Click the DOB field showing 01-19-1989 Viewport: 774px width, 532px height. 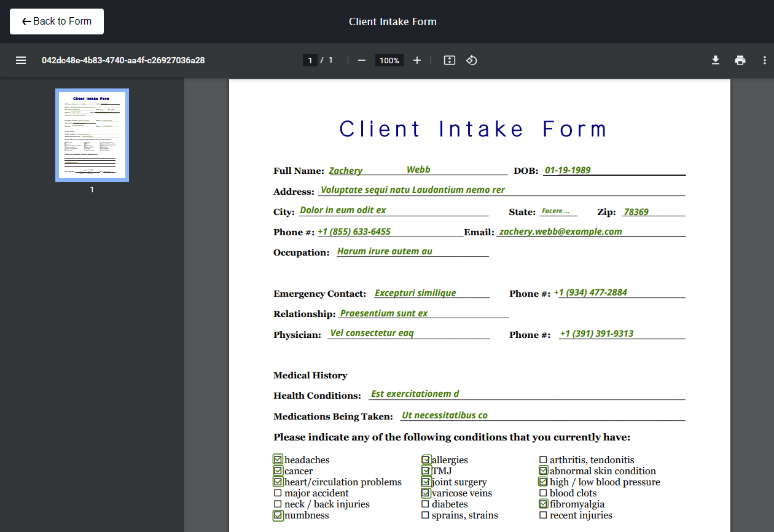tap(613, 170)
